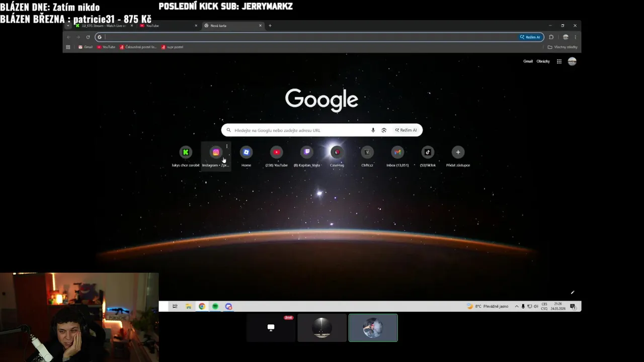The width and height of the screenshot is (644, 362).
Task: Open the clock showing 21:26
Action: click(x=558, y=306)
